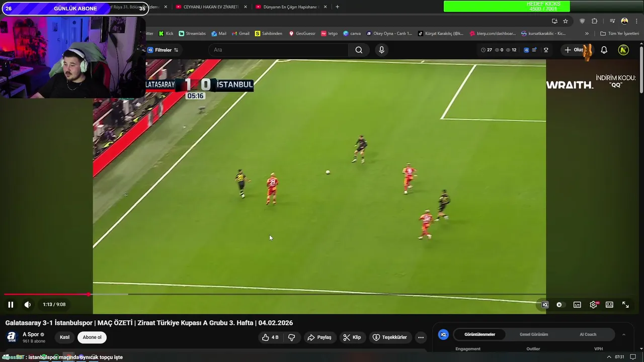Image resolution: width=644 pixels, height=362 pixels.
Task: Open blerp.com dashboard bookmark
Action: pos(493,34)
